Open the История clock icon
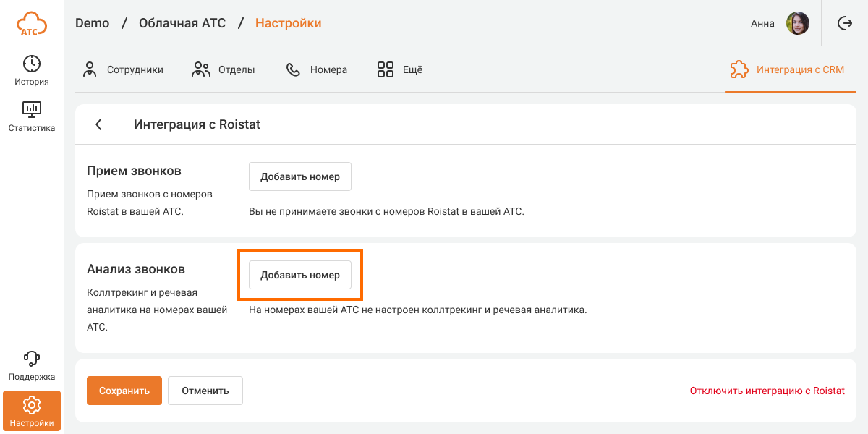This screenshot has height=434, width=868. pos(32,64)
